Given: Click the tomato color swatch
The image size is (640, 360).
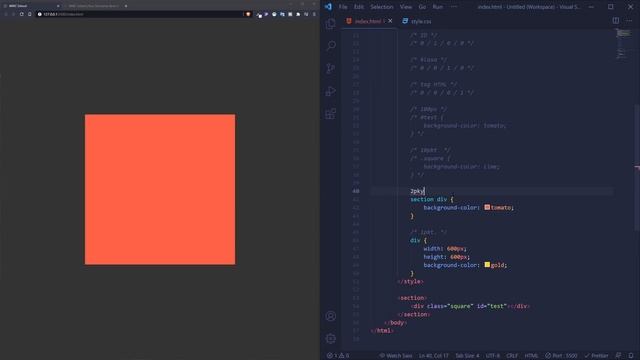Looking at the screenshot, I should 487,207.
